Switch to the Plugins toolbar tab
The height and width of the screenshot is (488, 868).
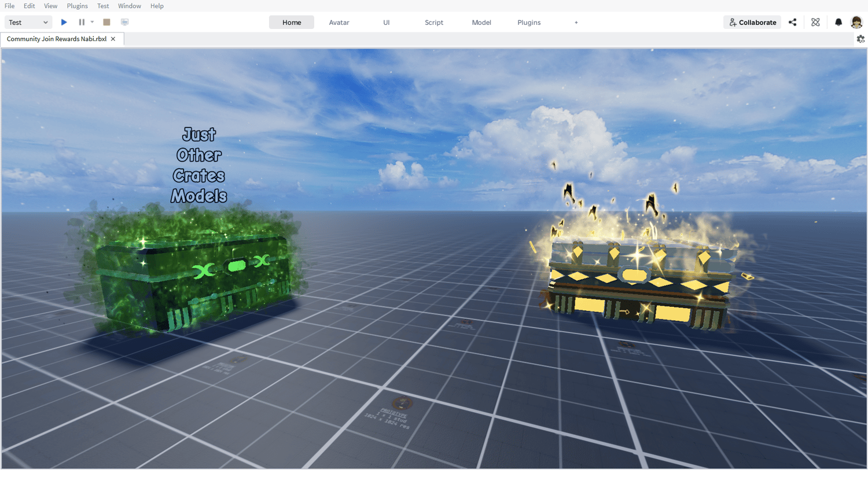529,23
